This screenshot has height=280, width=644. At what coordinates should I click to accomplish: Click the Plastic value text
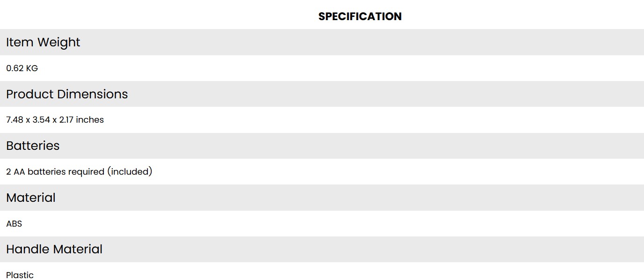click(x=20, y=275)
